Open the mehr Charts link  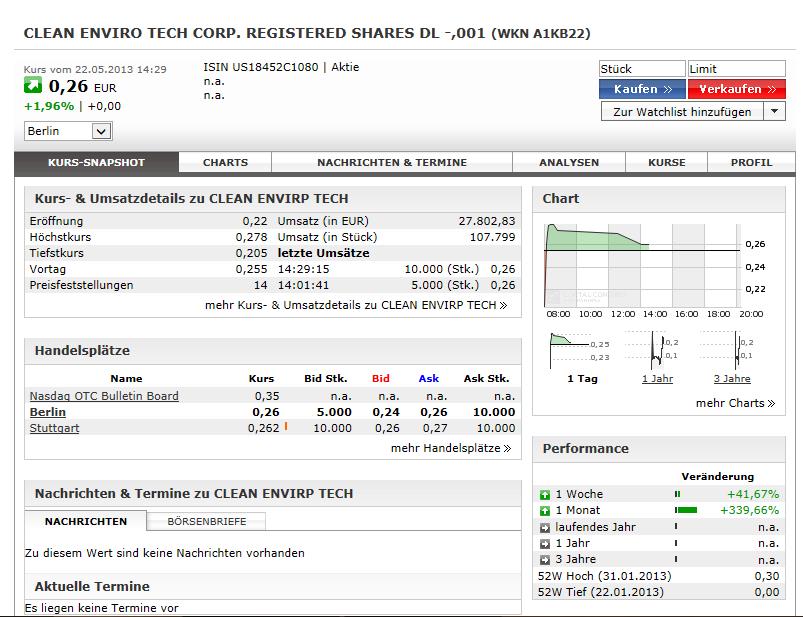pos(737,402)
